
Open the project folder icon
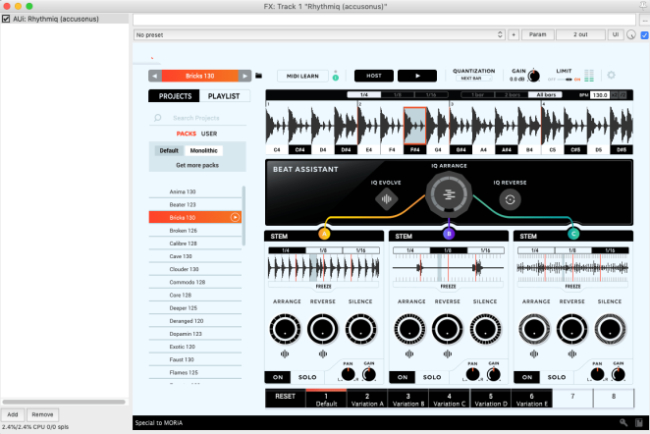pos(259,76)
